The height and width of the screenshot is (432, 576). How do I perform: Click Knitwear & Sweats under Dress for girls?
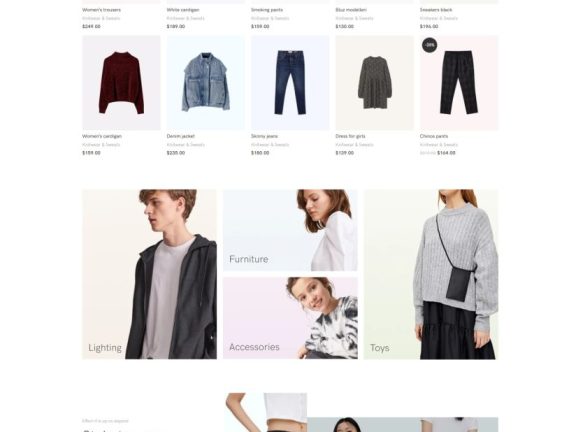[x=354, y=145]
